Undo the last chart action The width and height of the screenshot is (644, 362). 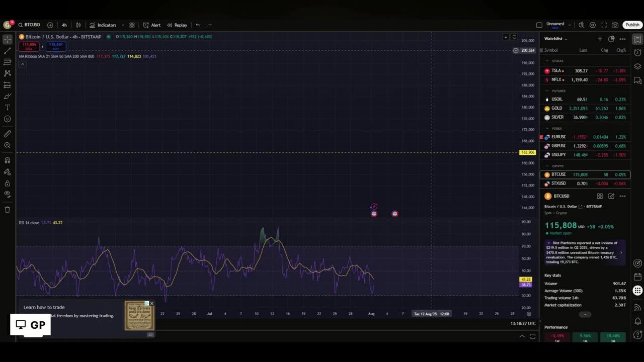click(x=198, y=25)
